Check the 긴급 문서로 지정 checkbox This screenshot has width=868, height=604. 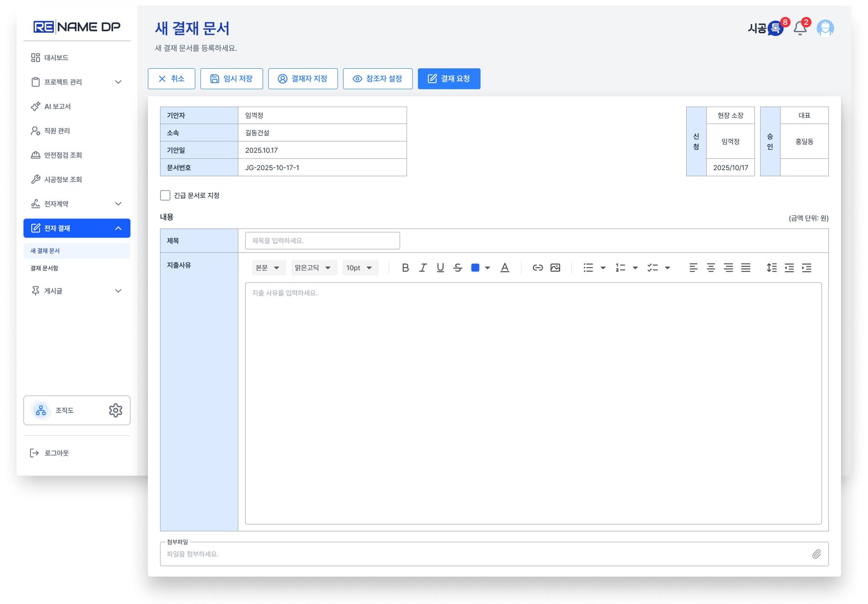tap(165, 195)
